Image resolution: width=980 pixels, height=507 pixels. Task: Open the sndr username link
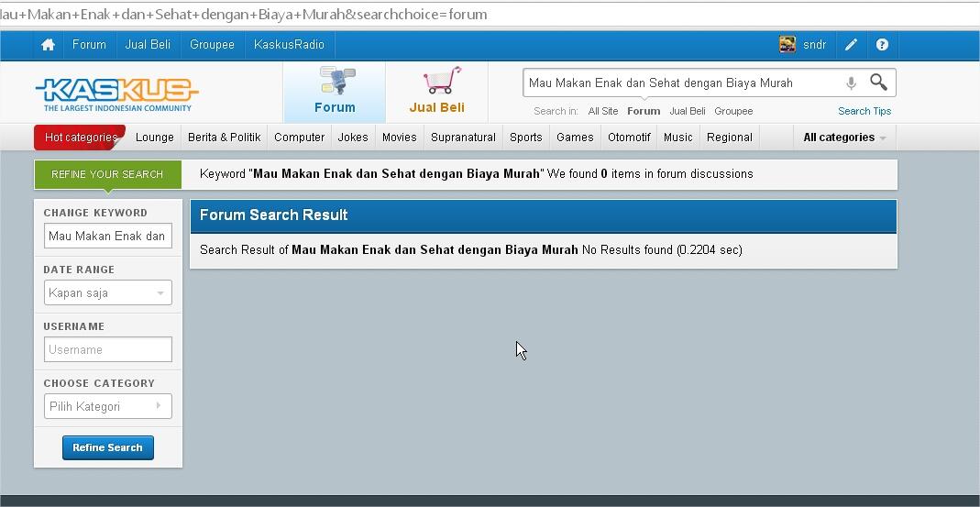pyautogui.click(x=814, y=45)
